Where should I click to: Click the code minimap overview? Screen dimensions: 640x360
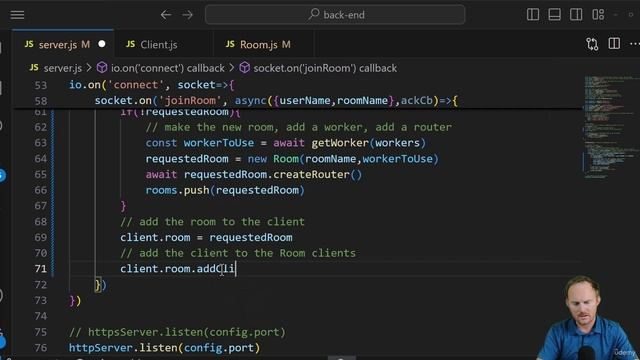point(609,127)
